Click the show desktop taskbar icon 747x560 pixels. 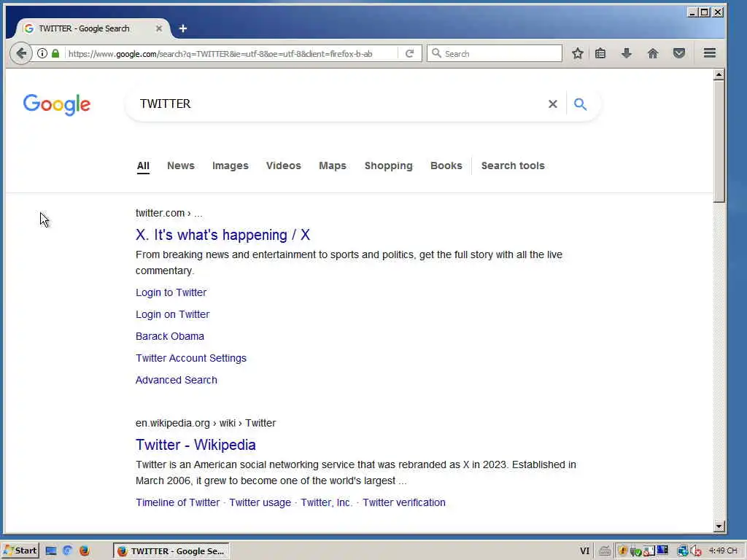click(x=51, y=551)
